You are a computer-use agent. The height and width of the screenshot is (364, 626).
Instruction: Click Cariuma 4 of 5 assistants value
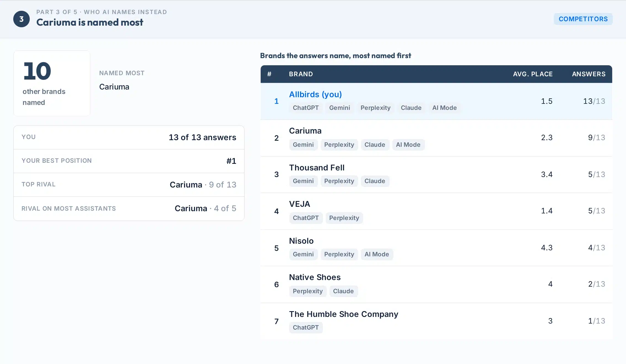(x=206, y=208)
